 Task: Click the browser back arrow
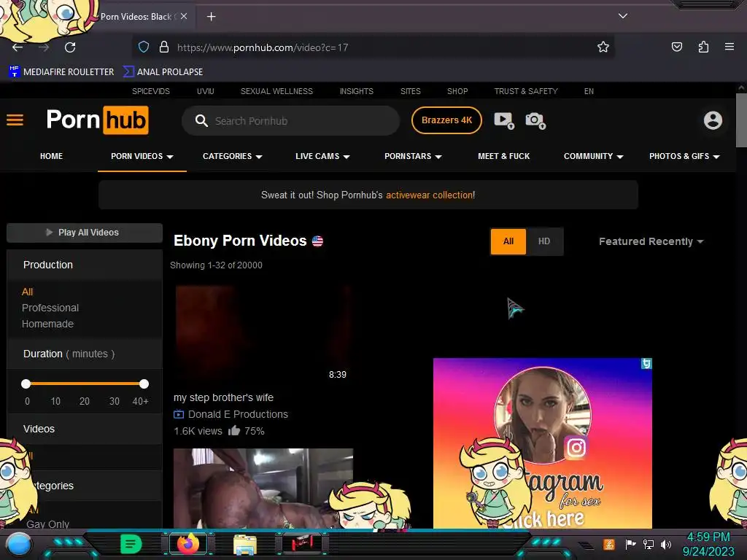(18, 47)
